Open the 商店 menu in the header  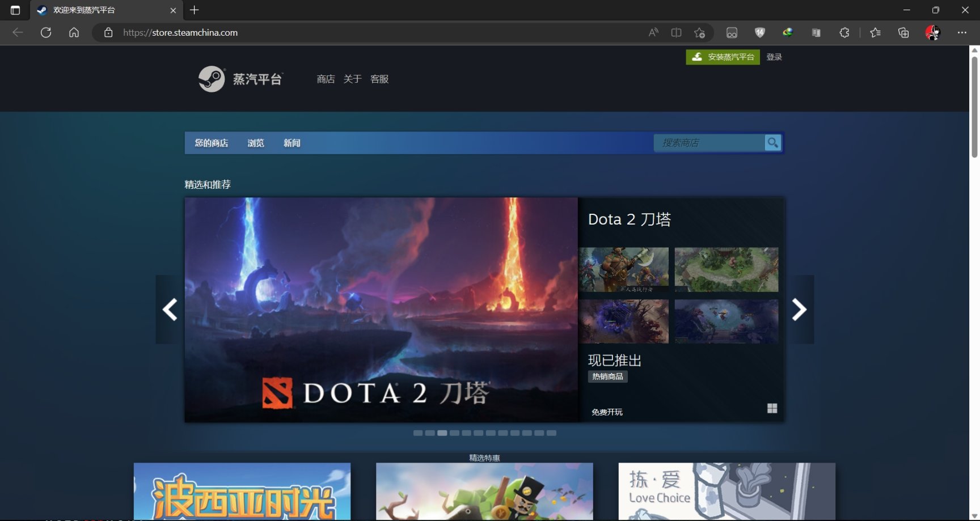pos(326,79)
